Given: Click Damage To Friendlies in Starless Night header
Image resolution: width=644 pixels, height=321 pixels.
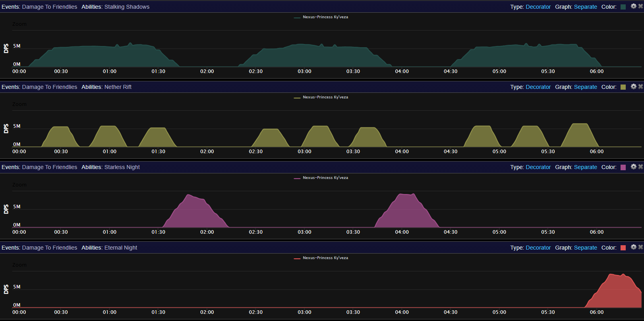Looking at the screenshot, I should 50,167.
